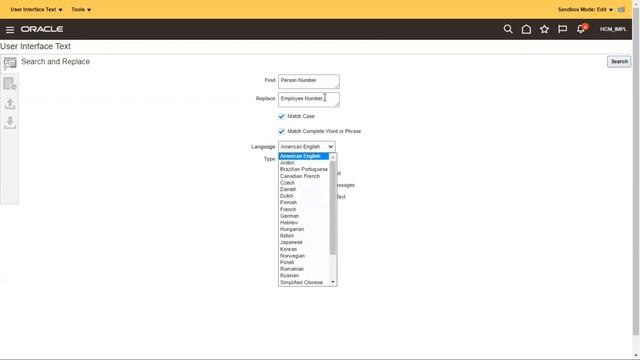The image size is (640, 360).
Task: Choose Romanian language option
Action: (x=304, y=269)
